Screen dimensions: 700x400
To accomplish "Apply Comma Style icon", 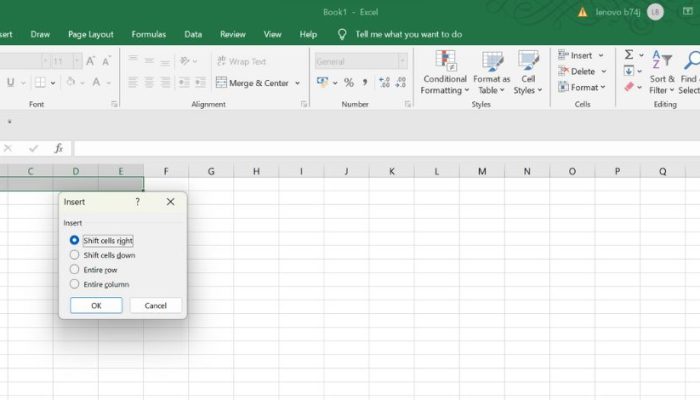I will (x=365, y=82).
